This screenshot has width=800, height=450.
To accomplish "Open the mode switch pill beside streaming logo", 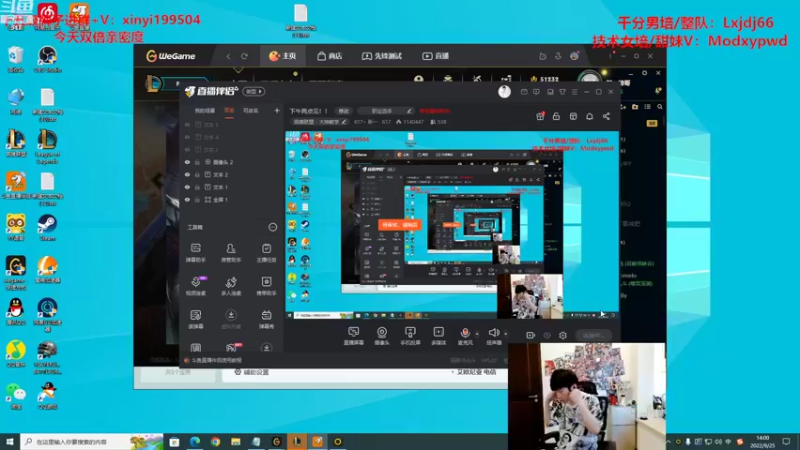I will click(x=254, y=91).
